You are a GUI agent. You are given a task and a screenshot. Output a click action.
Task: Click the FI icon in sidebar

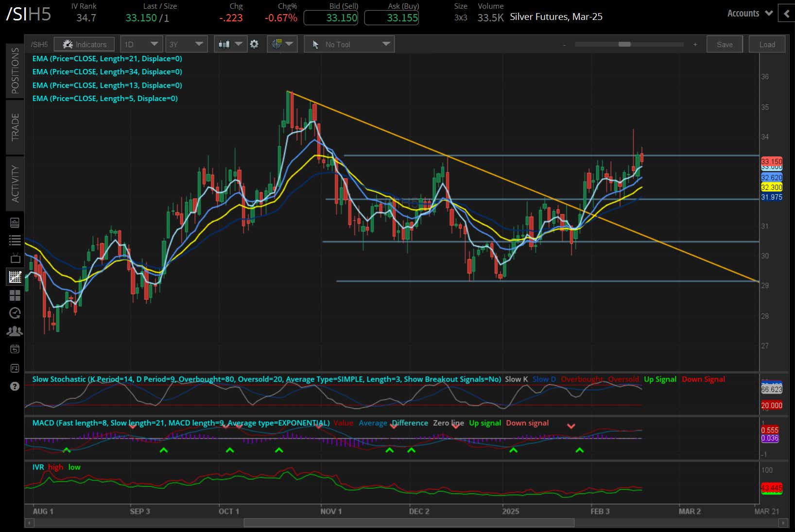(15, 368)
